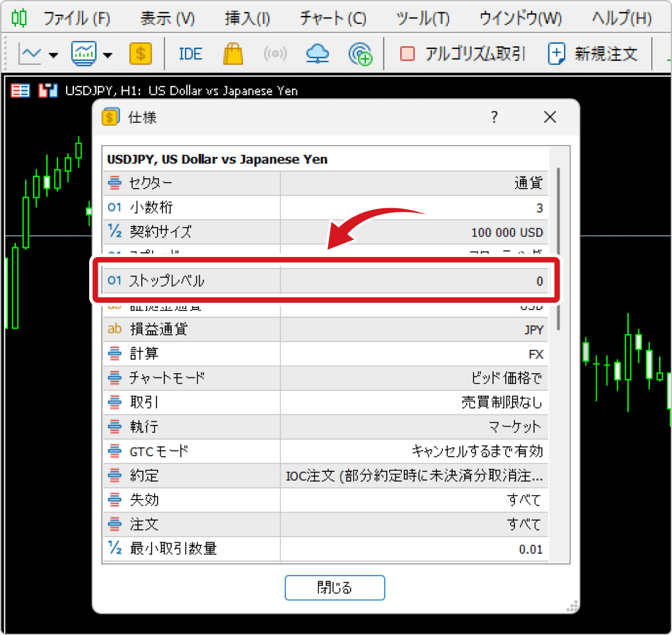Viewport: 672px width, 635px height.
Task: Click the Signals broadcast icon
Action: (275, 54)
